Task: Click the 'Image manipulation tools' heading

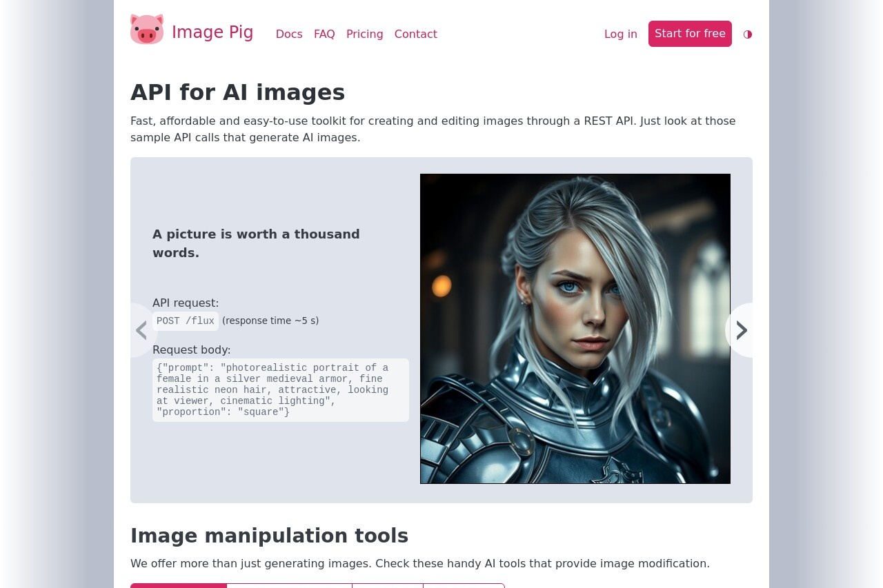Action: click(x=270, y=536)
